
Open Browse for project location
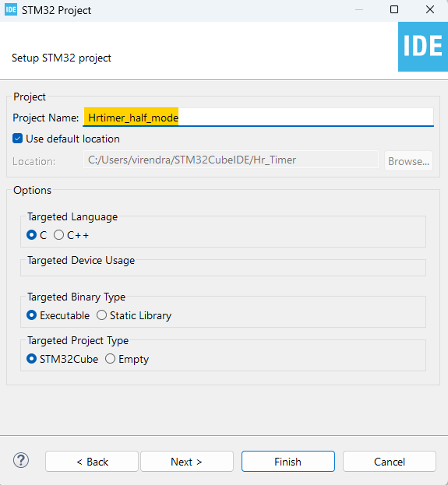408,161
